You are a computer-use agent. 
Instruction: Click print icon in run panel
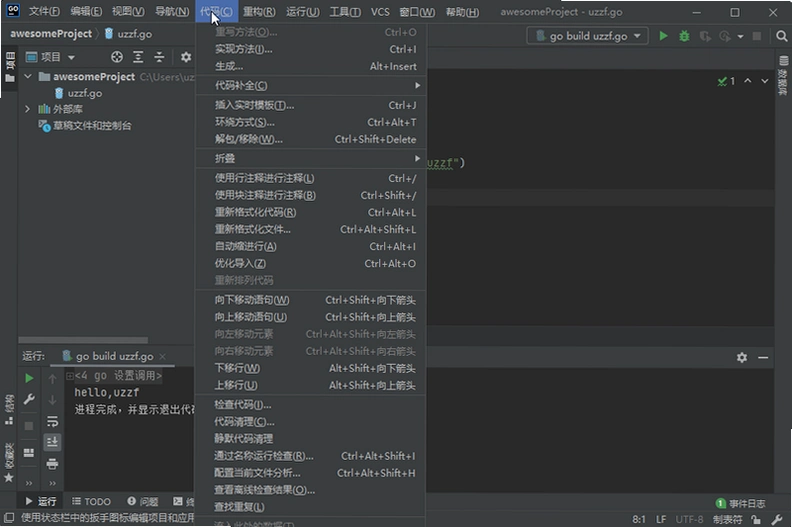(x=52, y=463)
